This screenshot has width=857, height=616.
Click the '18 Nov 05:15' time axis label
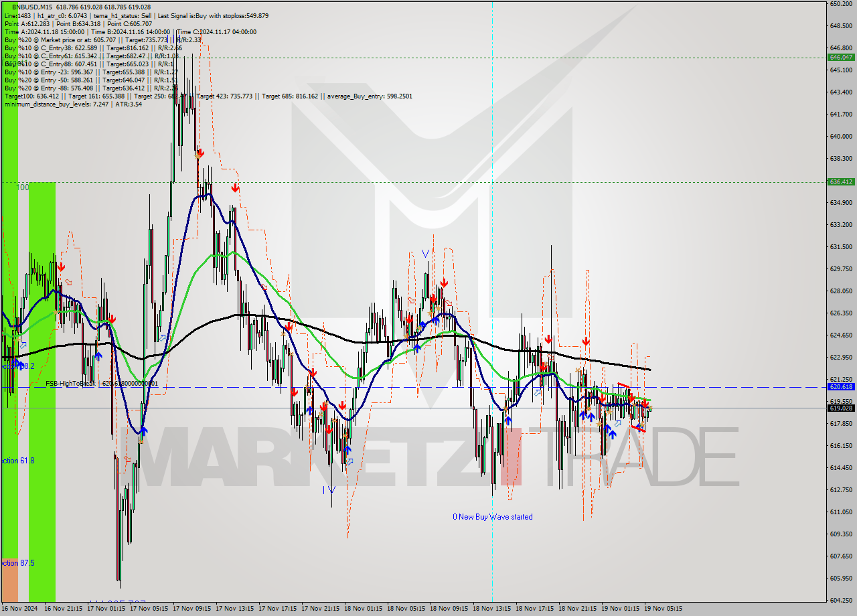tap(406, 609)
